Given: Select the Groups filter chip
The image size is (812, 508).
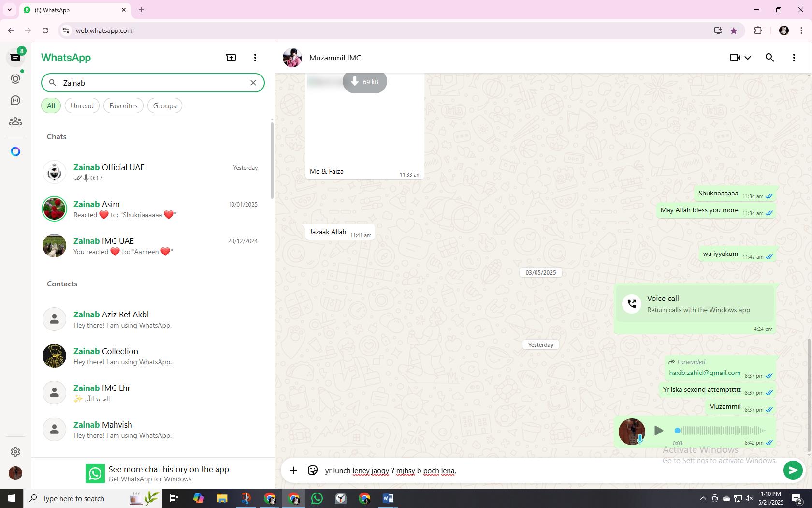Looking at the screenshot, I should tap(164, 105).
